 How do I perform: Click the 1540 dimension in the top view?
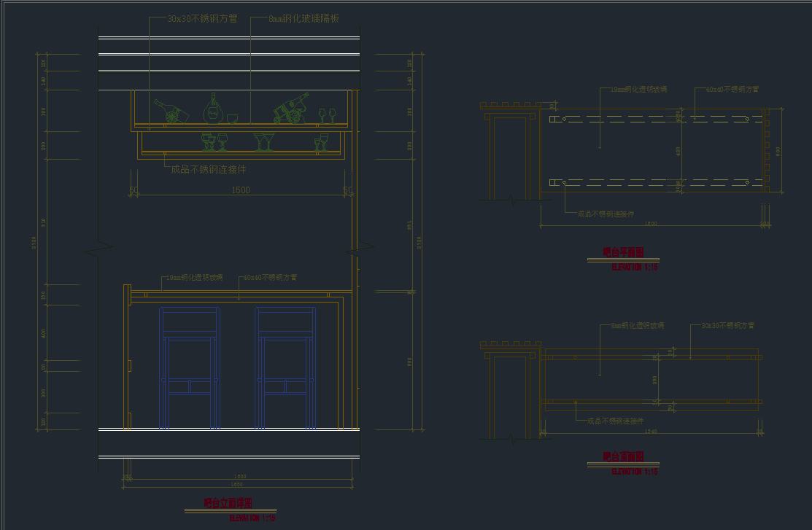651,431
